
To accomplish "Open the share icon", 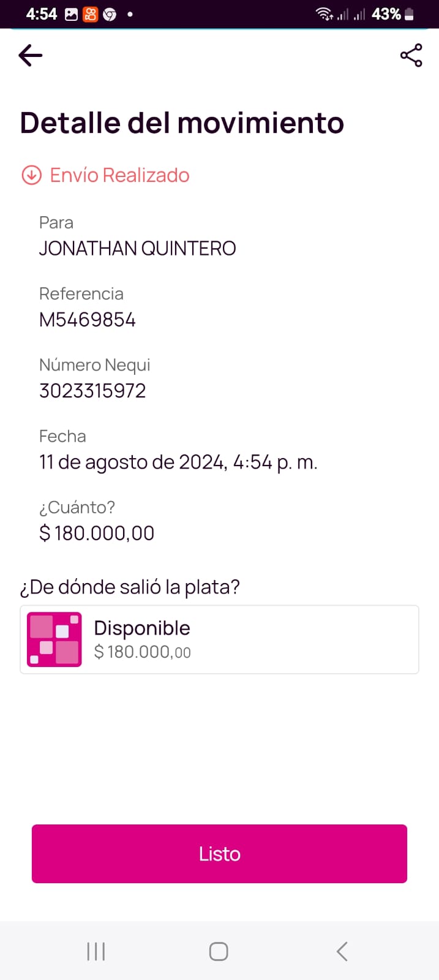I will coord(411,56).
